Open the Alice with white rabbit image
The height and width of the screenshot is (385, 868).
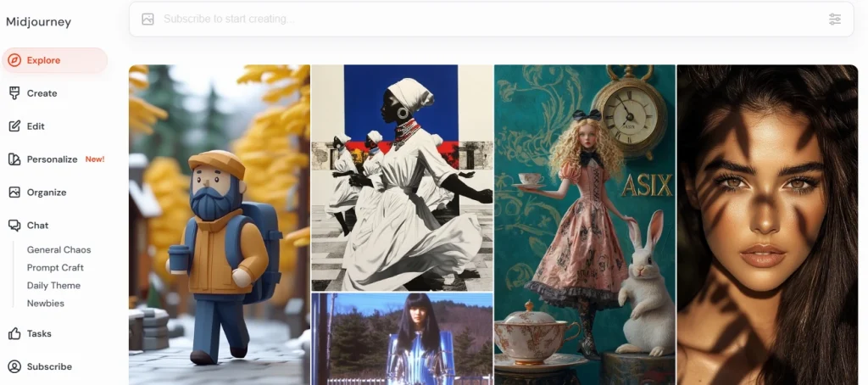click(x=584, y=225)
